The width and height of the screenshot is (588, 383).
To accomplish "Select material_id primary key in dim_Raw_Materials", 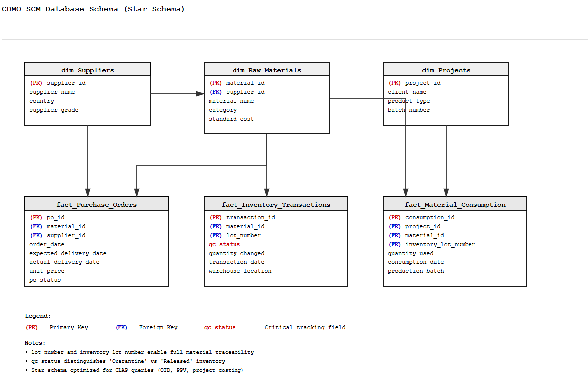I will pyautogui.click(x=237, y=83).
